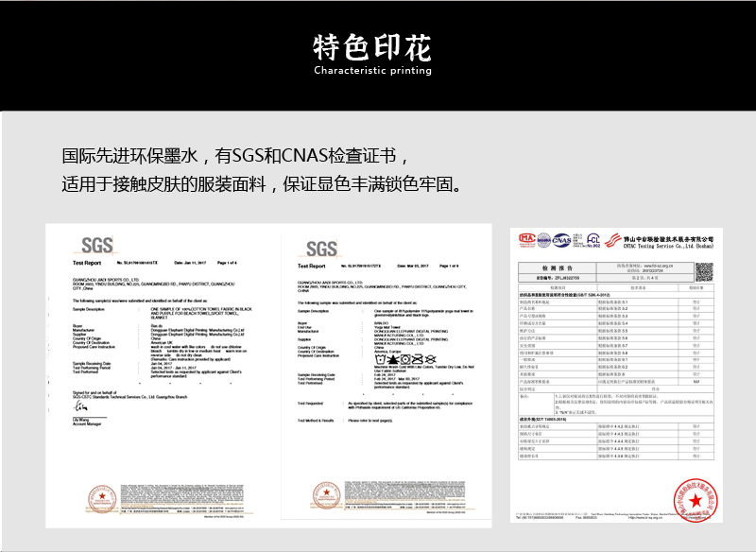This screenshot has width=756, height=552.
Task: Click the second description line about 服装面料
Action: coord(261,182)
